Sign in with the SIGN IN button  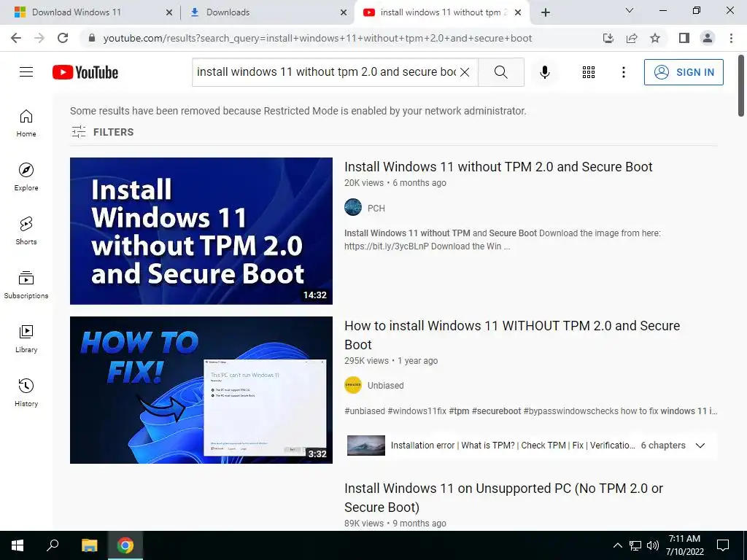tap(683, 72)
